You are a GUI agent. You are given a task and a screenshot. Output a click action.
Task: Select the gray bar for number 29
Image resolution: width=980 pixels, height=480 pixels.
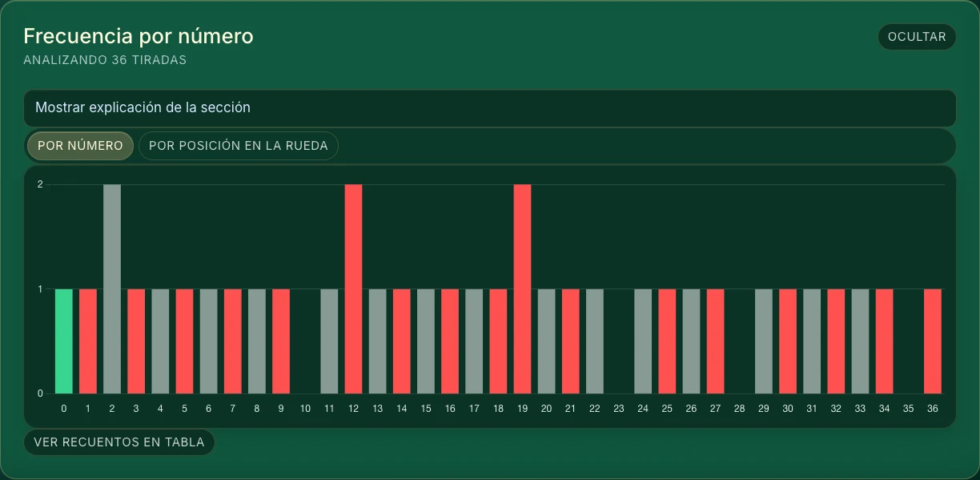pos(764,341)
